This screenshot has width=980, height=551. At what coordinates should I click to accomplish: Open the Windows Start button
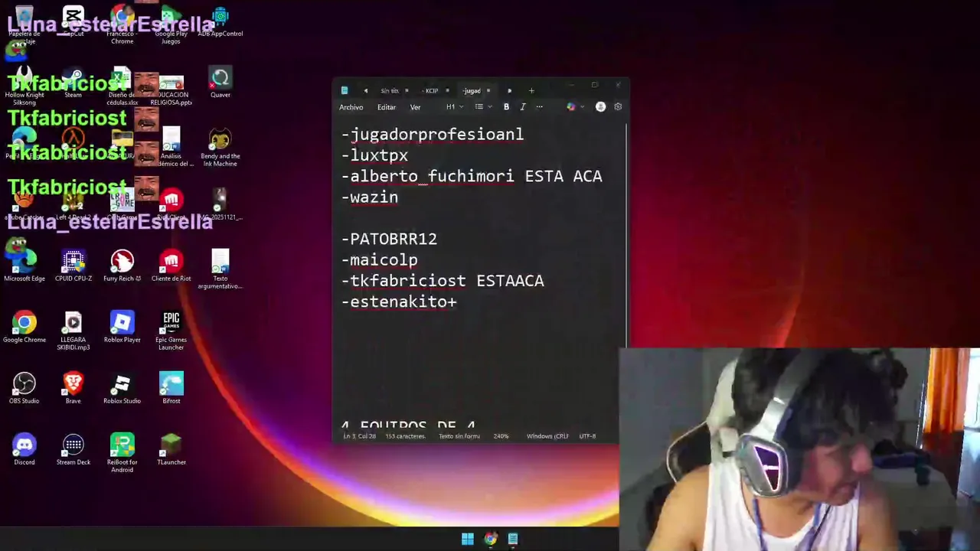coord(468,539)
